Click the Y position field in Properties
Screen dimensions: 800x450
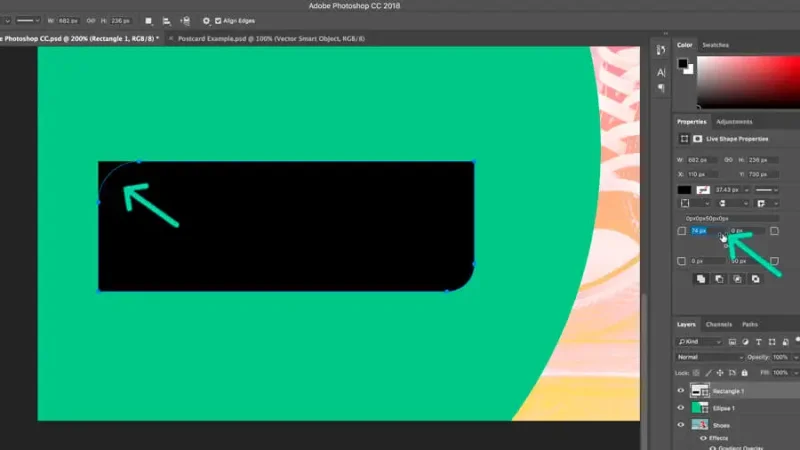[x=762, y=174]
